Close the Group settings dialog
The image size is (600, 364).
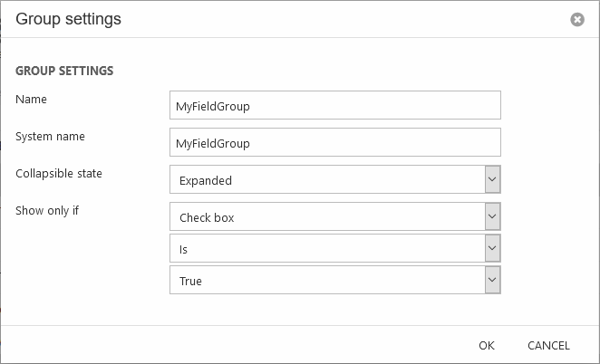577,19
